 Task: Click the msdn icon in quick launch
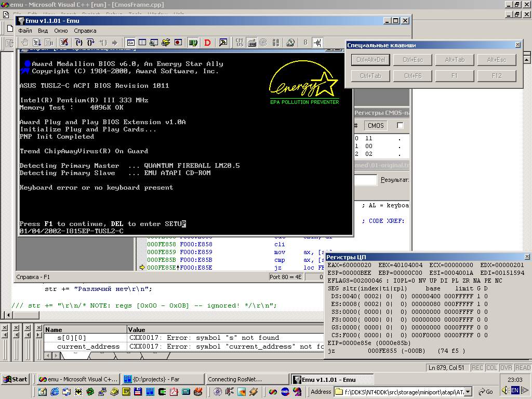click(285, 392)
